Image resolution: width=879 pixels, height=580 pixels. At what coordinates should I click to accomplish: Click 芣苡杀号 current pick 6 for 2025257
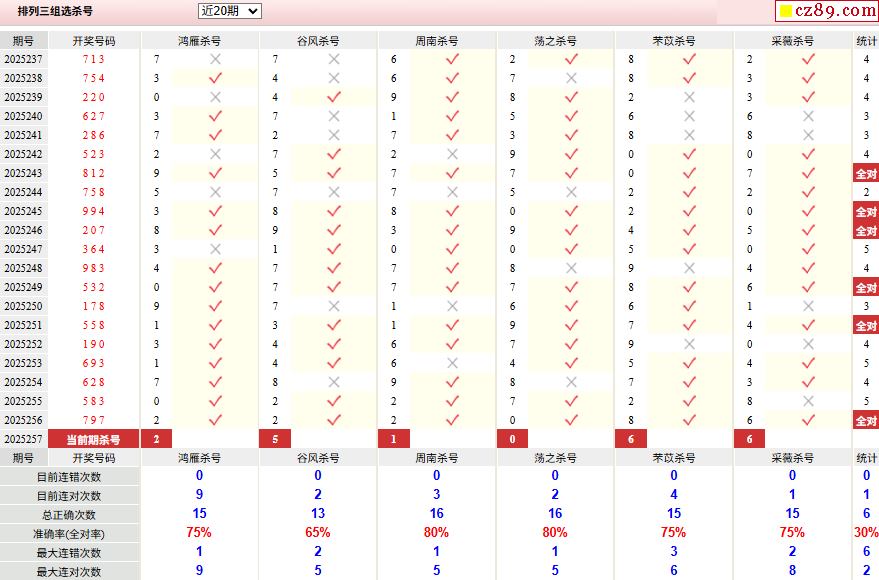(631, 439)
